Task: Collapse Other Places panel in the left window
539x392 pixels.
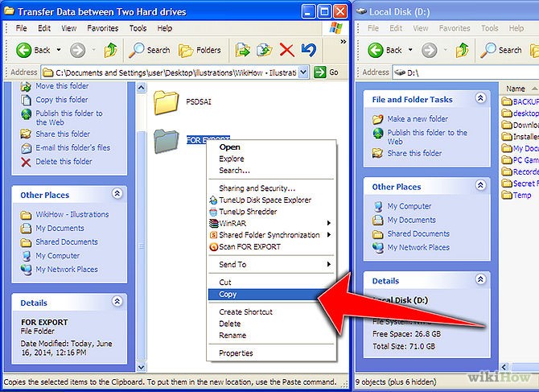Action: click(117, 194)
